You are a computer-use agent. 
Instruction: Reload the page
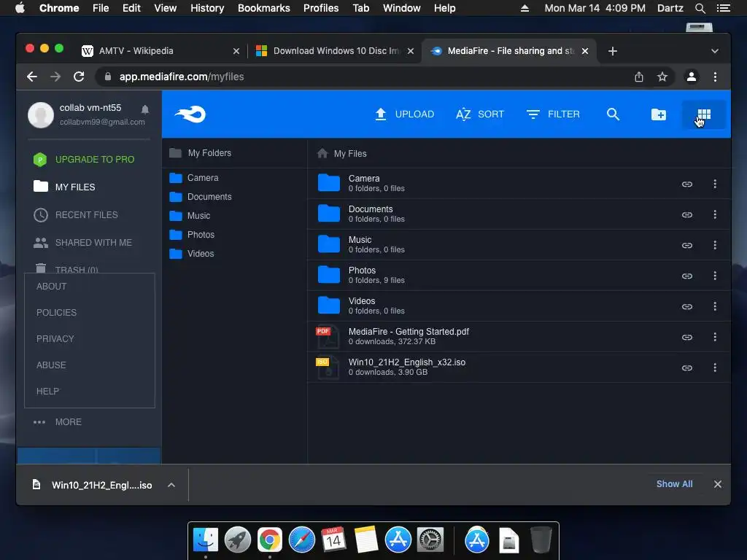[79, 77]
